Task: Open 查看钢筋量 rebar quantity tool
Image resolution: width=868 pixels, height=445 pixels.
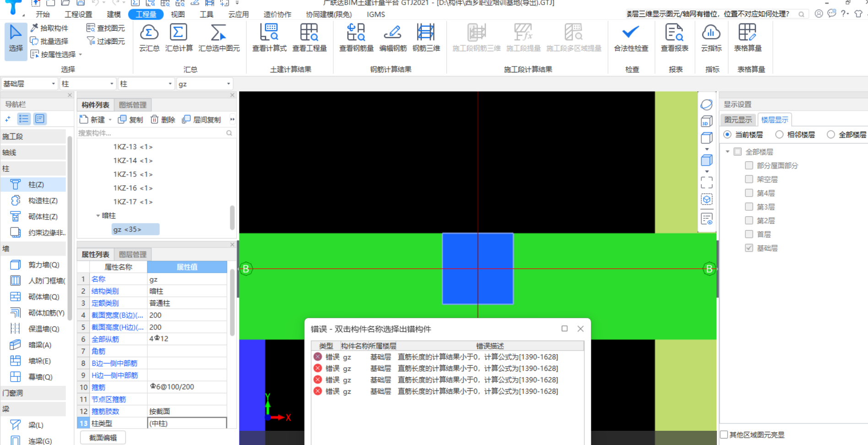Action: coord(356,38)
